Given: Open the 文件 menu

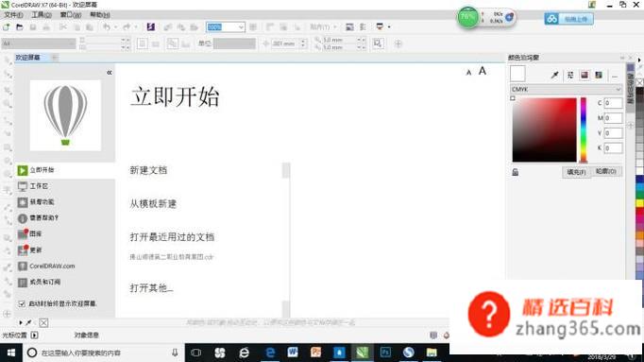Looking at the screenshot, I should [13, 15].
